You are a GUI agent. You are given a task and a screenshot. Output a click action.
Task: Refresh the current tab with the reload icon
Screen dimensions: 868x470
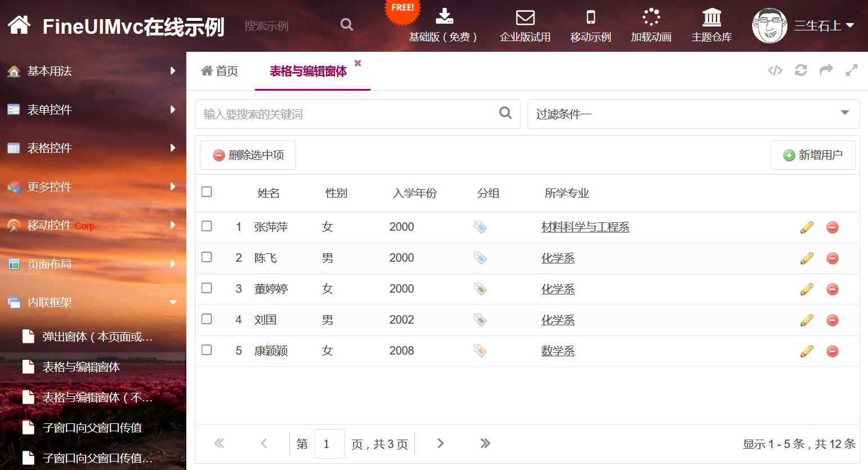[x=800, y=70]
